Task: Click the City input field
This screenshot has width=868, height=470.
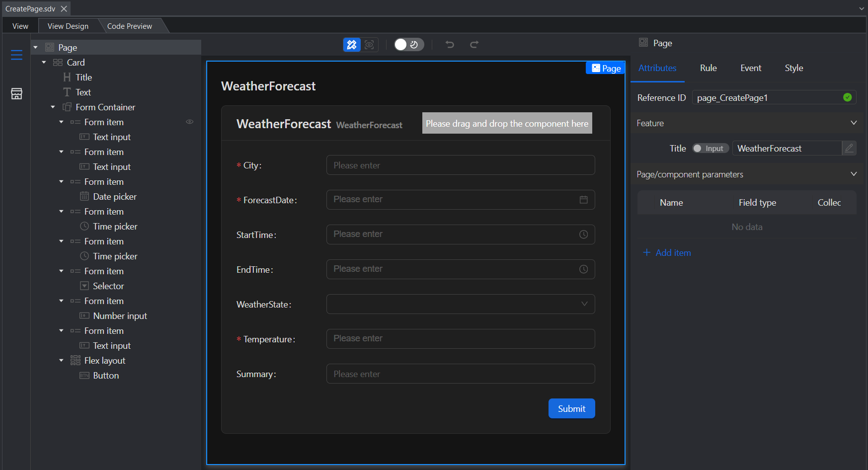Action: pyautogui.click(x=461, y=165)
